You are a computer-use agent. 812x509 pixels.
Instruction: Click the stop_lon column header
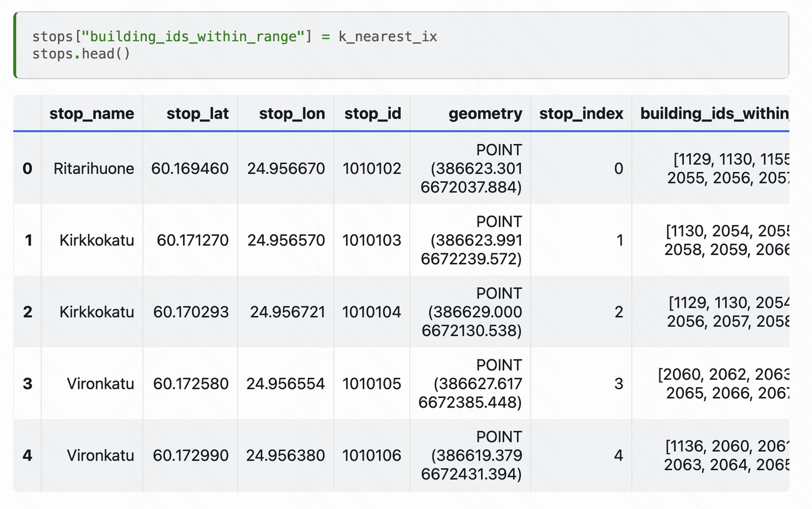click(x=292, y=113)
